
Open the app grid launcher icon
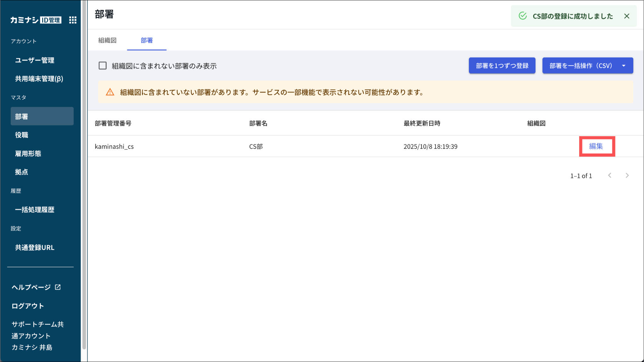[x=73, y=20]
